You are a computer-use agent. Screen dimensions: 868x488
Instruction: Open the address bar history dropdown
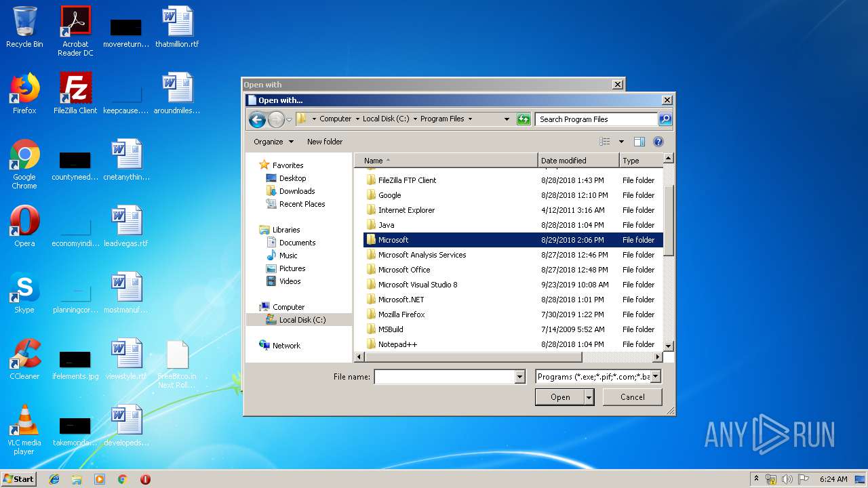pos(507,119)
